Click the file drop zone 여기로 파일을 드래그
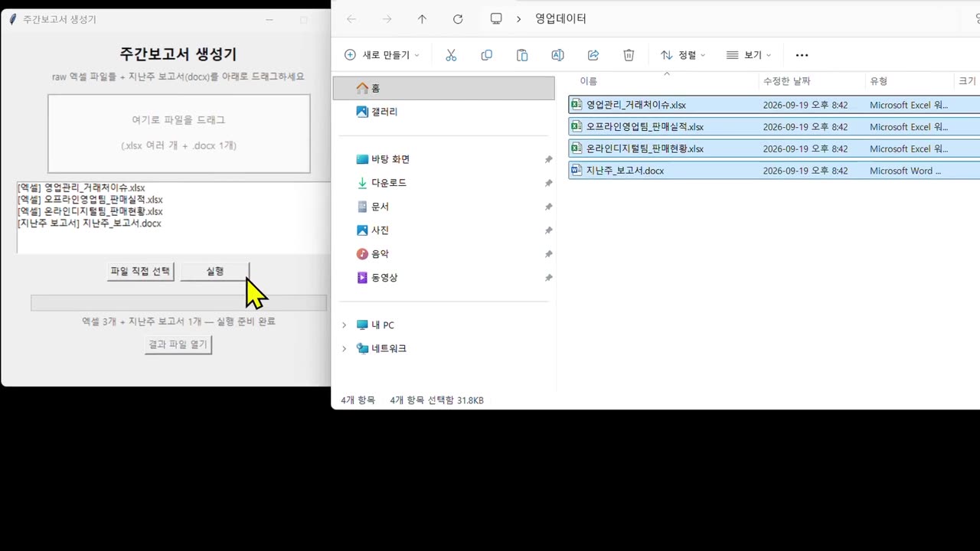This screenshot has width=980, height=551. tap(179, 133)
